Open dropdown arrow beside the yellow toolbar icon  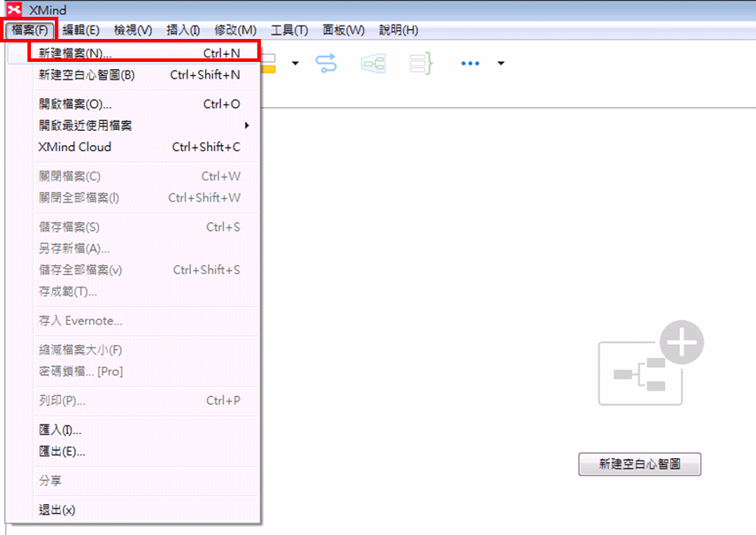[x=295, y=64]
